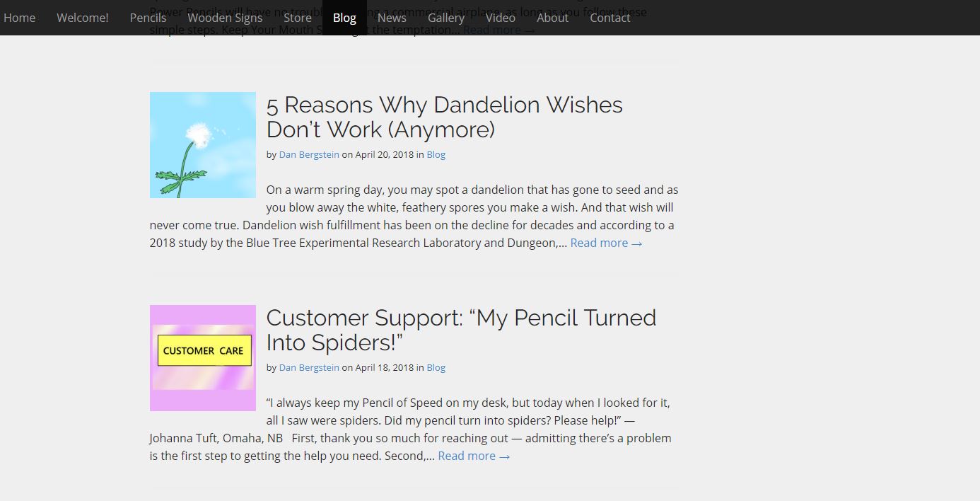980x501 pixels.
Task: Select the Blog tab in navigation
Action: pyautogui.click(x=344, y=18)
